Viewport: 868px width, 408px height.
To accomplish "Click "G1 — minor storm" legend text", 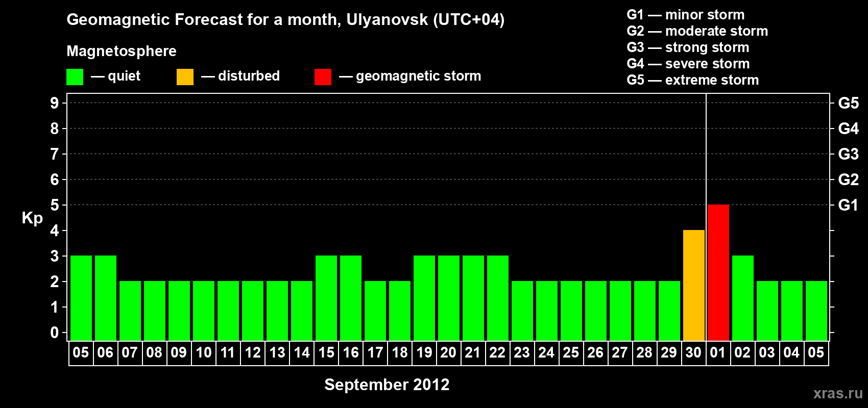I will (685, 15).
